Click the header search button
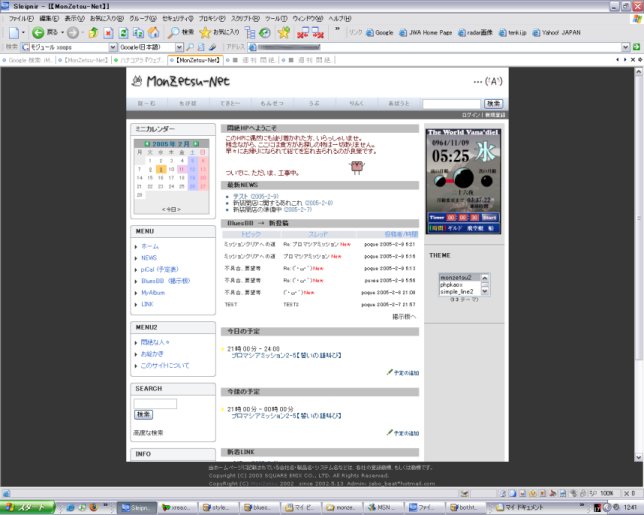 pos(493,104)
